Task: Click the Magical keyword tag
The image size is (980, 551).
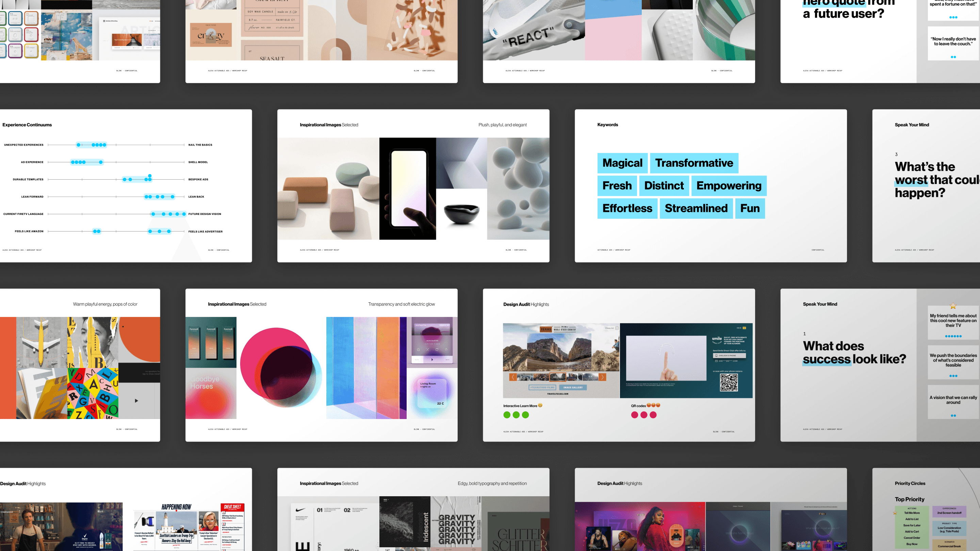Action: pyautogui.click(x=622, y=163)
